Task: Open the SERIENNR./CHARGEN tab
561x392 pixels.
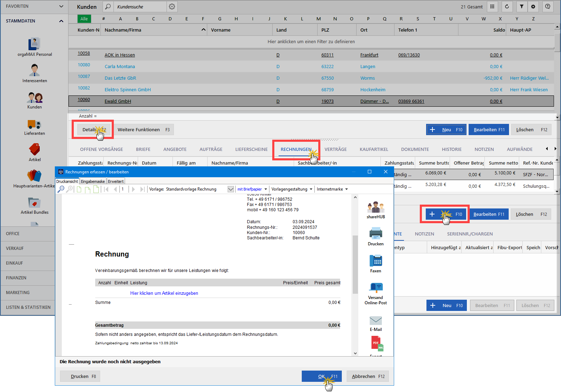Action: [470, 234]
